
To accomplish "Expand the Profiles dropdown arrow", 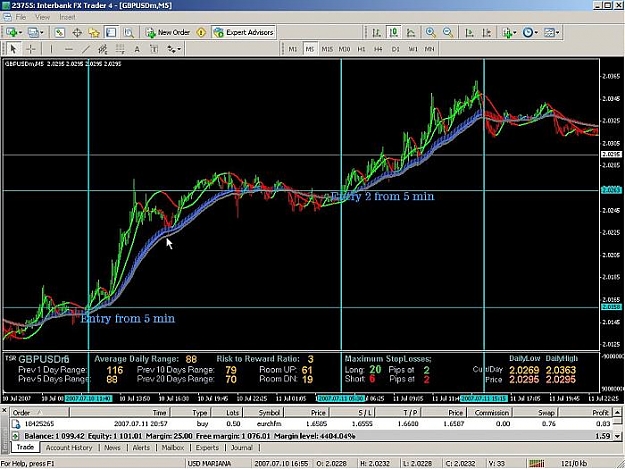I will (41, 32).
